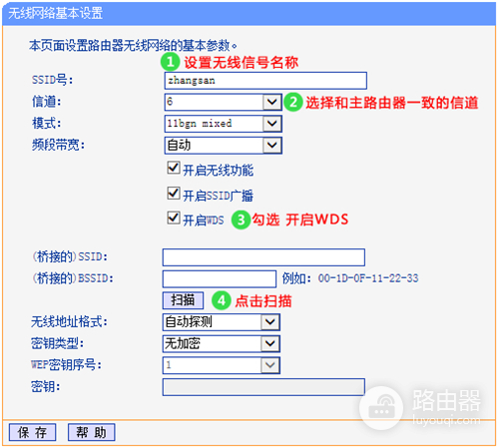Toggle 开启无线功能 checkbox
This screenshot has width=499, height=448.
[174, 168]
